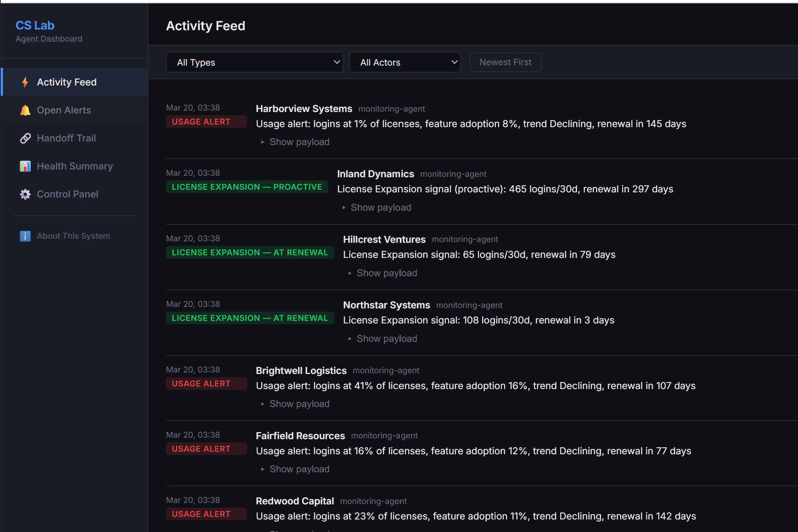Viewport: 798px width, 532px height.
Task: Expand Show payload for Harborview Systems
Action: pyautogui.click(x=295, y=142)
